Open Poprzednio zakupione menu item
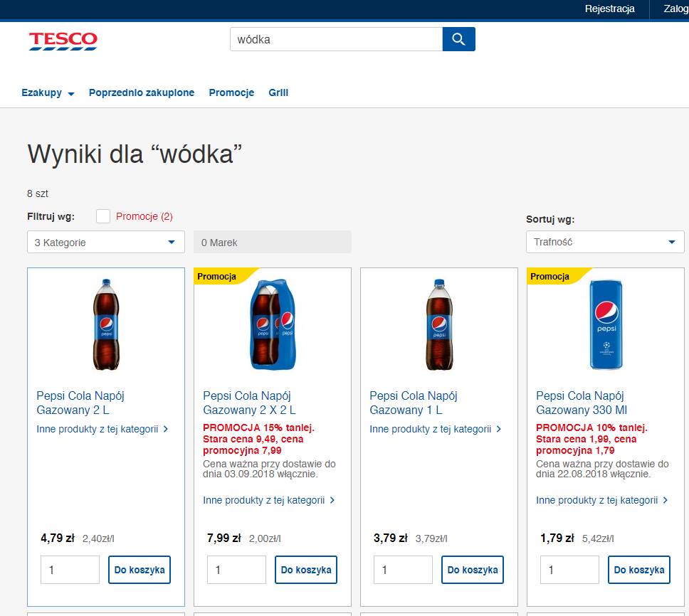The width and height of the screenshot is (689, 616). 142,92
